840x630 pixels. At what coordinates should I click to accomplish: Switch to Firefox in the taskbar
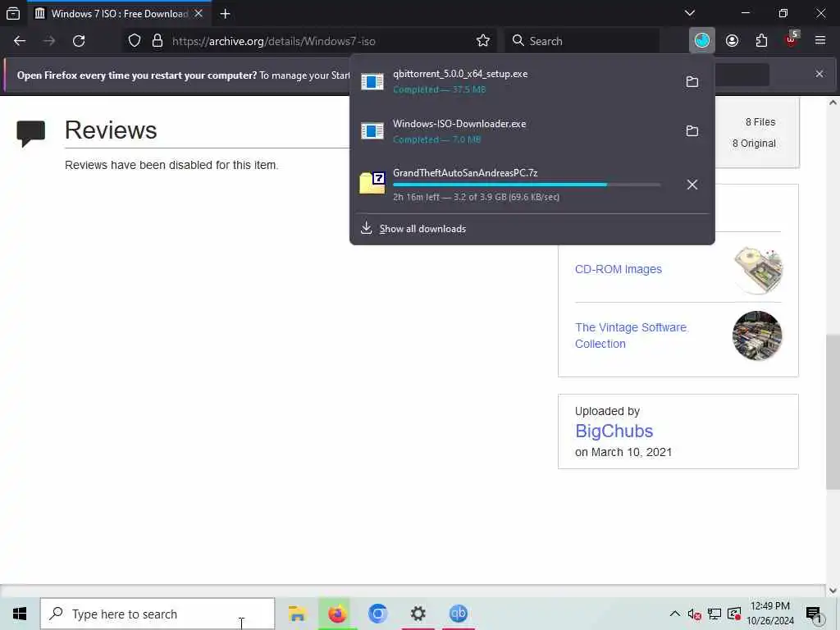point(337,614)
